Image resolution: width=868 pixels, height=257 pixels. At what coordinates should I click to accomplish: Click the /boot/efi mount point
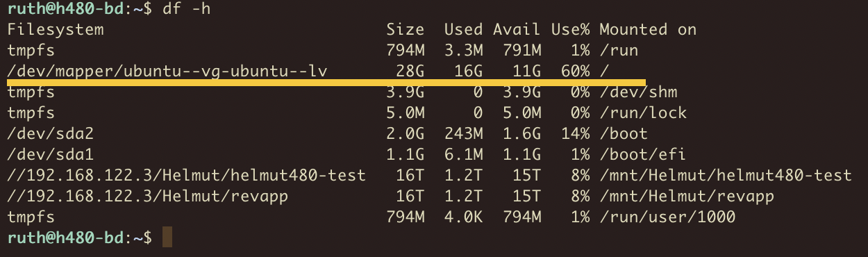643,154
